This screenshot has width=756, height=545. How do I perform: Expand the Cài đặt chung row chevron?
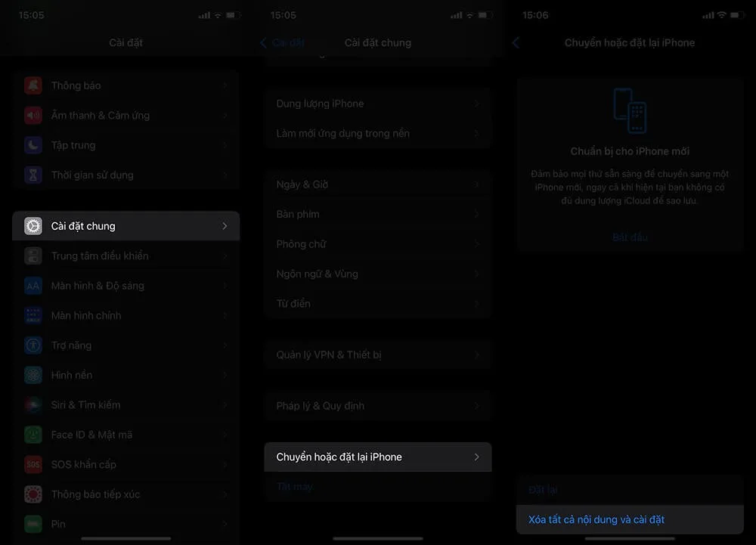coord(225,226)
